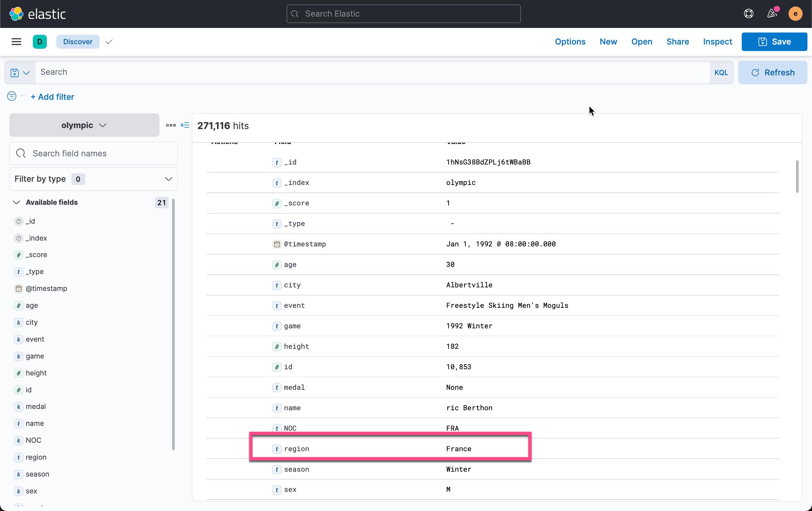812x511 pixels.
Task: Click the calendar icon beside @timestamp in sidebar
Action: [19, 289]
